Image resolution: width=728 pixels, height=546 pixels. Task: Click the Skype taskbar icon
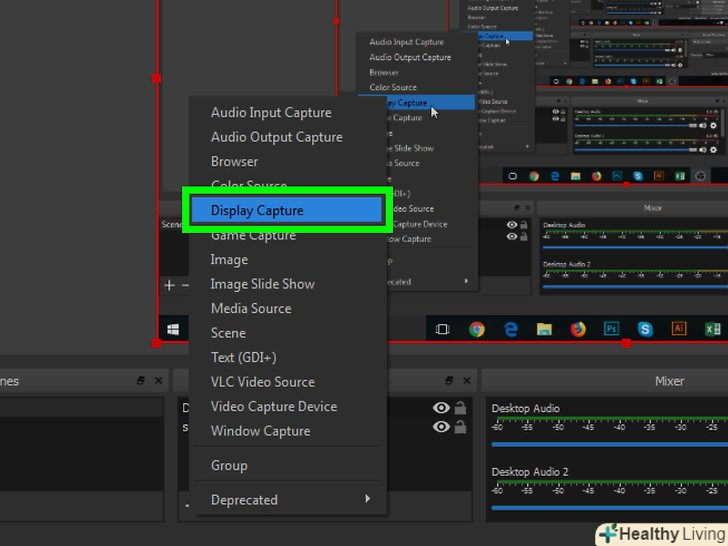coord(645,328)
